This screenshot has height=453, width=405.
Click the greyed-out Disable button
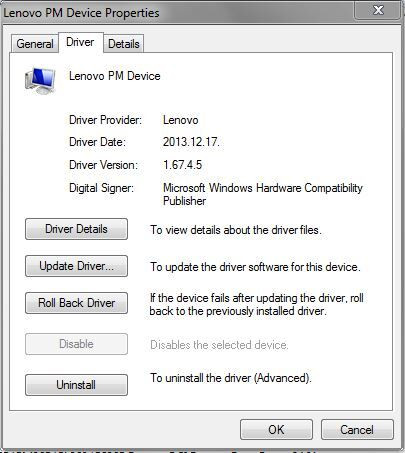tap(76, 344)
